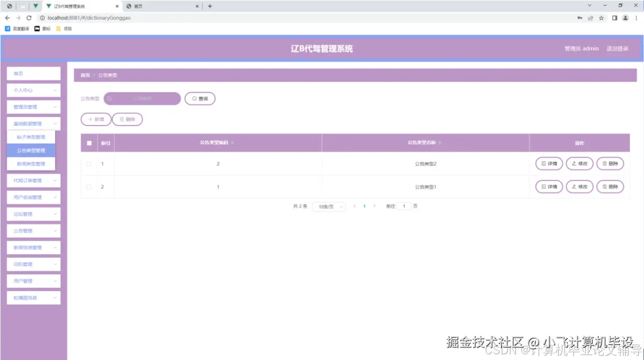Open the 项目 bookmark folder
Viewport: 644px width, 360px height.
[63, 29]
